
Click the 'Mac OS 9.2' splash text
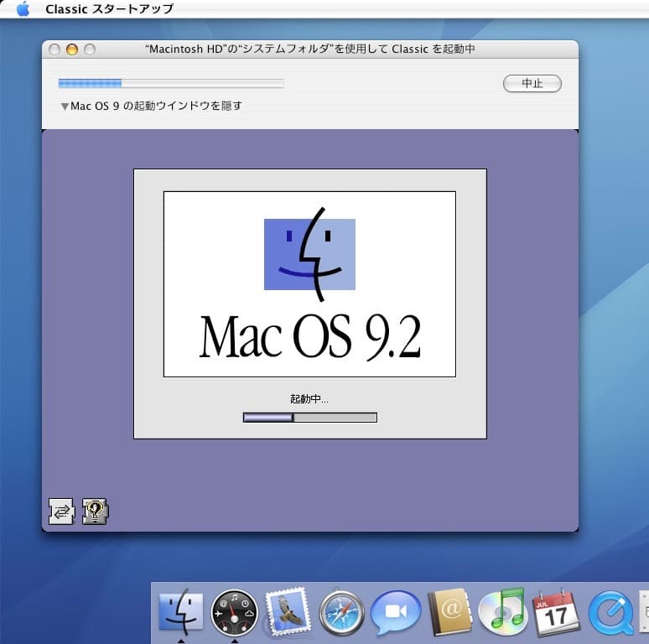tap(310, 336)
